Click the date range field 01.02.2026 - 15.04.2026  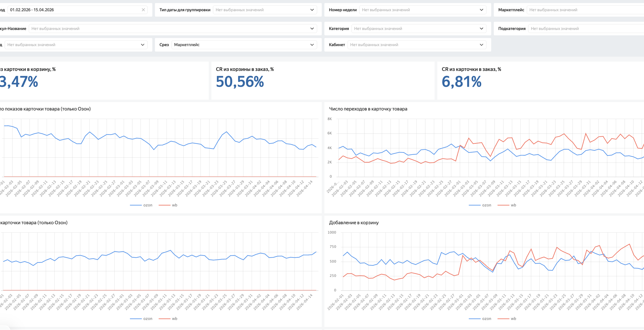coord(78,10)
